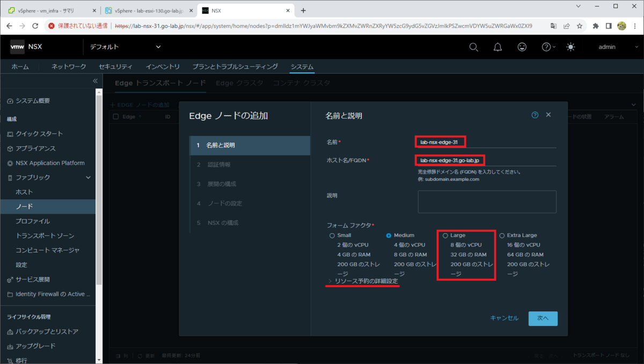The height and width of the screenshot is (364, 644).
Task: Open the browser profile avatar
Action: click(622, 25)
